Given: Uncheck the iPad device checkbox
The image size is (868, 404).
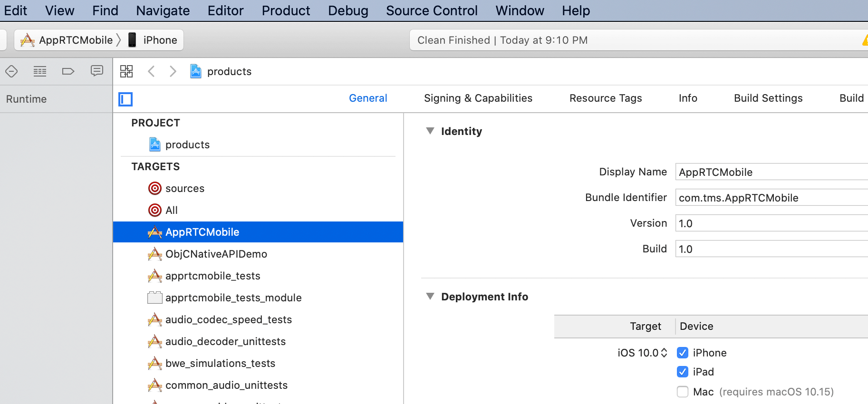Looking at the screenshot, I should click(683, 372).
